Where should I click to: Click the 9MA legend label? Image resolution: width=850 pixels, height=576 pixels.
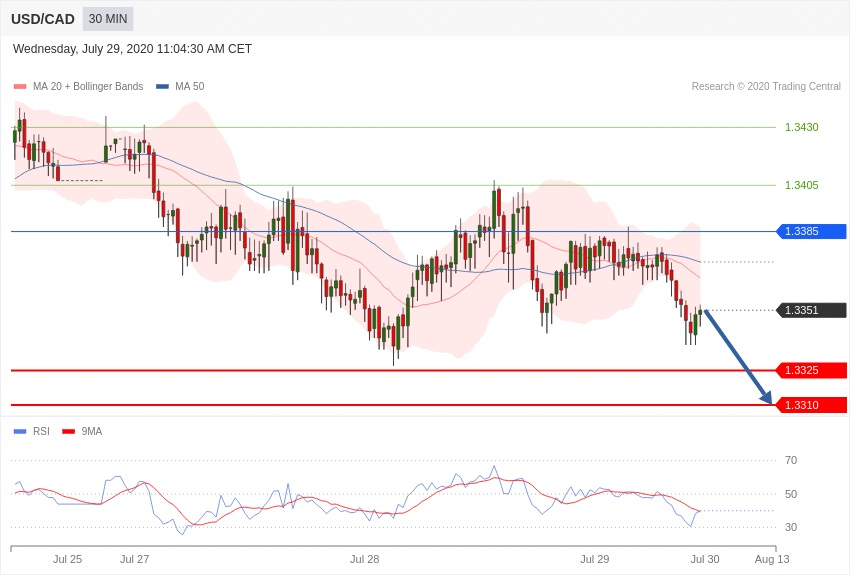click(92, 431)
